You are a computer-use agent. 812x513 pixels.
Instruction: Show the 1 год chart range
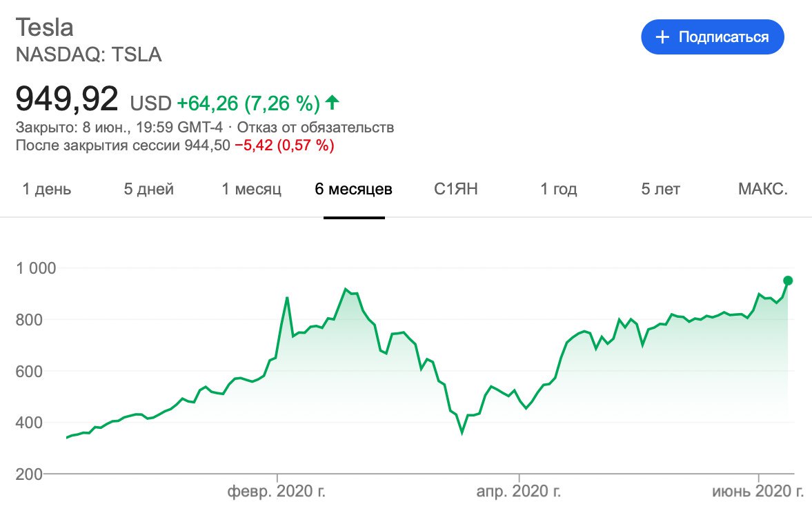pyautogui.click(x=559, y=189)
